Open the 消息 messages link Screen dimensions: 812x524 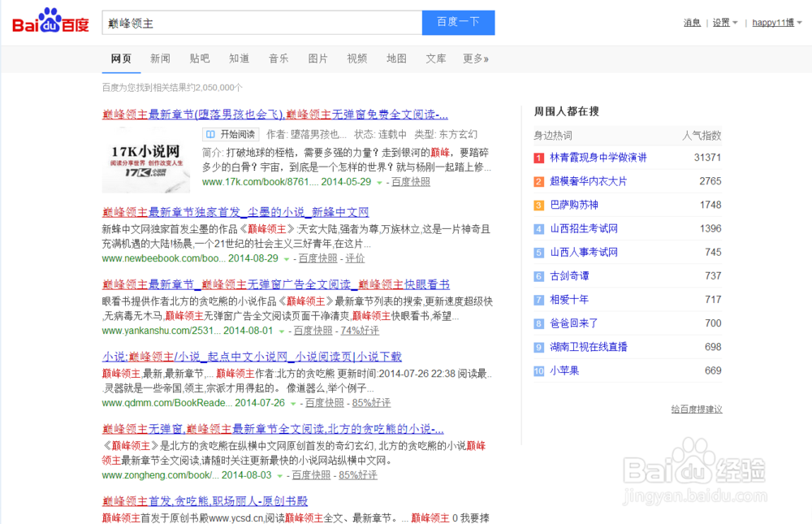[692, 22]
